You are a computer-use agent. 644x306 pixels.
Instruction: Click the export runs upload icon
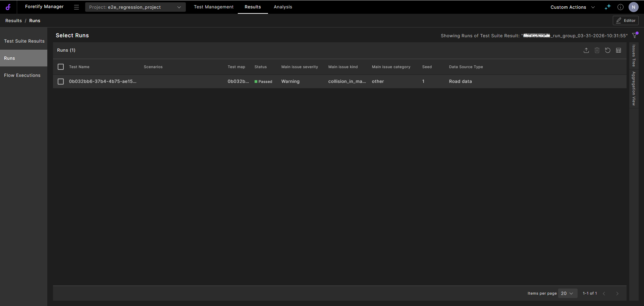tap(586, 50)
